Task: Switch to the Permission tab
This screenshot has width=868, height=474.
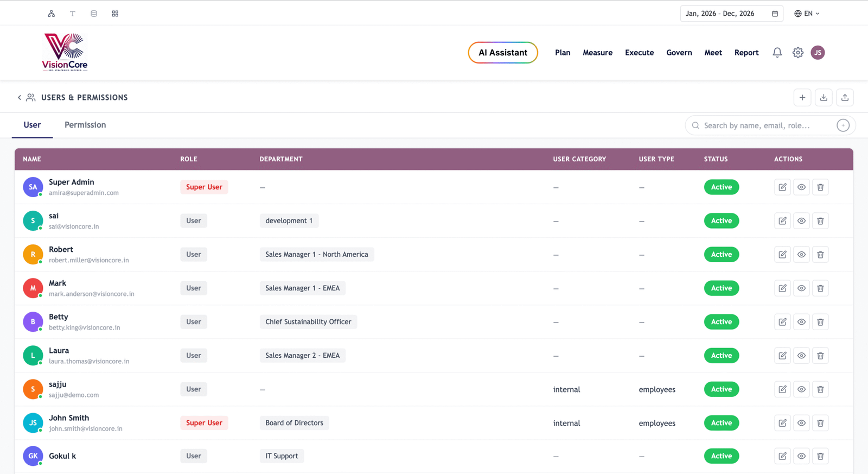Action: click(x=85, y=125)
